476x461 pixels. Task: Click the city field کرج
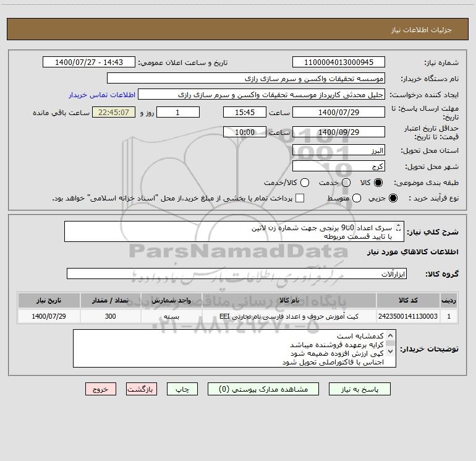[x=339, y=166]
